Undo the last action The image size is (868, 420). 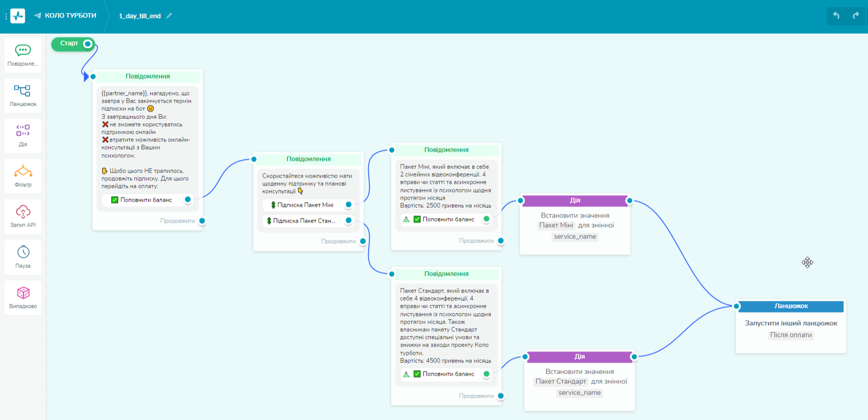[836, 16]
